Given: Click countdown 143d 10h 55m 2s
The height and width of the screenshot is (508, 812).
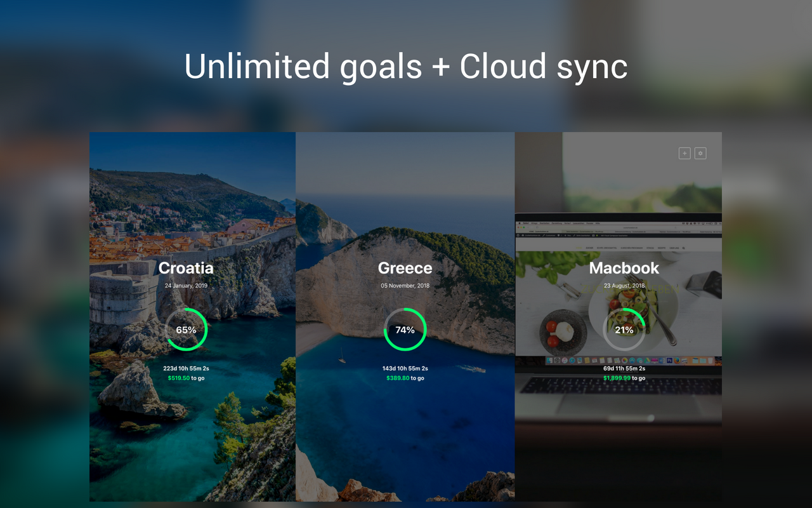Looking at the screenshot, I should point(405,368).
